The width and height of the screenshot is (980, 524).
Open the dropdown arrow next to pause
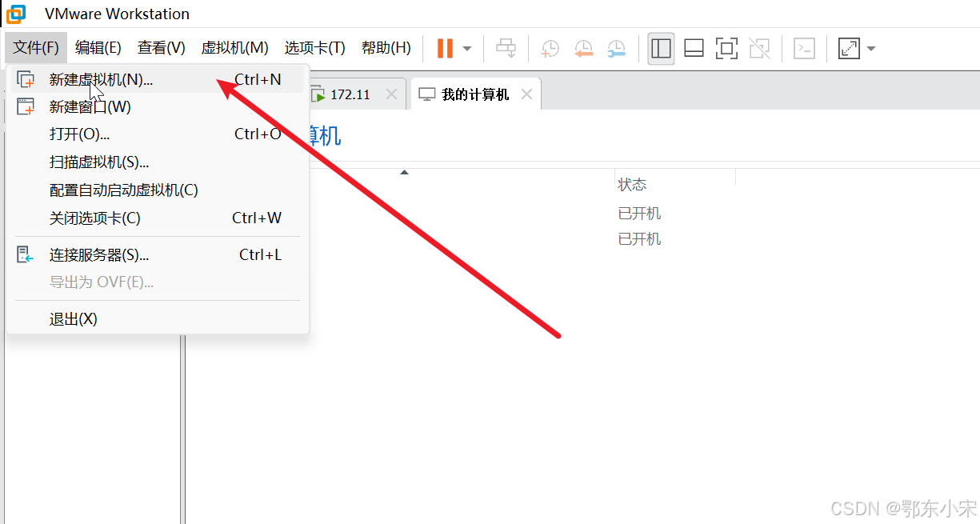coord(467,49)
